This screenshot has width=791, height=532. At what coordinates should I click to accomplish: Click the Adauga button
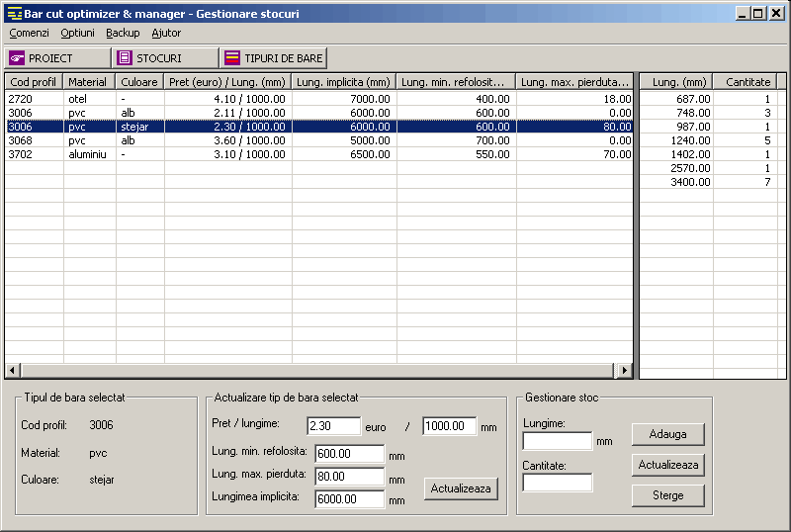pos(668,434)
